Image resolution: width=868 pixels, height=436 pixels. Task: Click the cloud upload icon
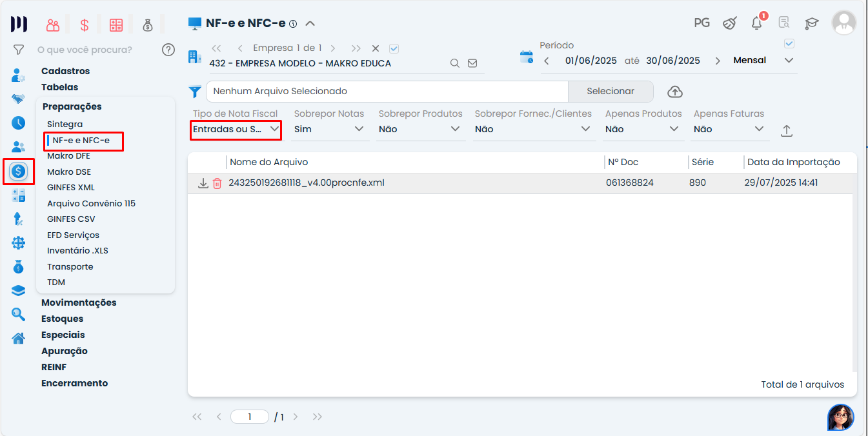pyautogui.click(x=674, y=92)
